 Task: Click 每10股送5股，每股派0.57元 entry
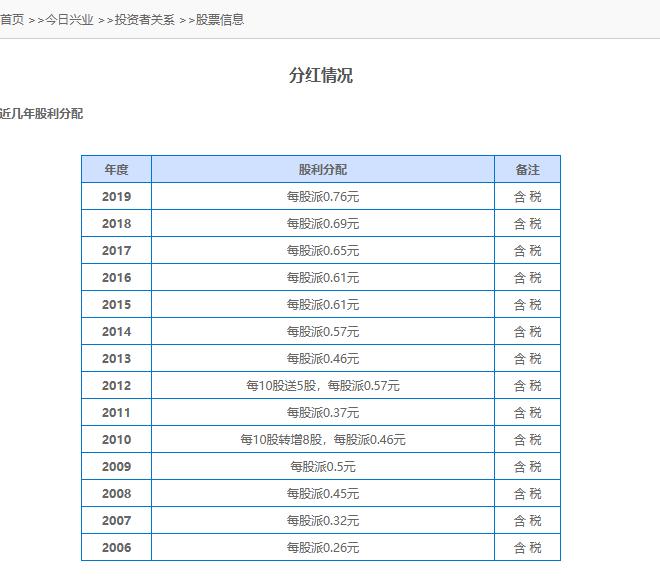(x=322, y=386)
